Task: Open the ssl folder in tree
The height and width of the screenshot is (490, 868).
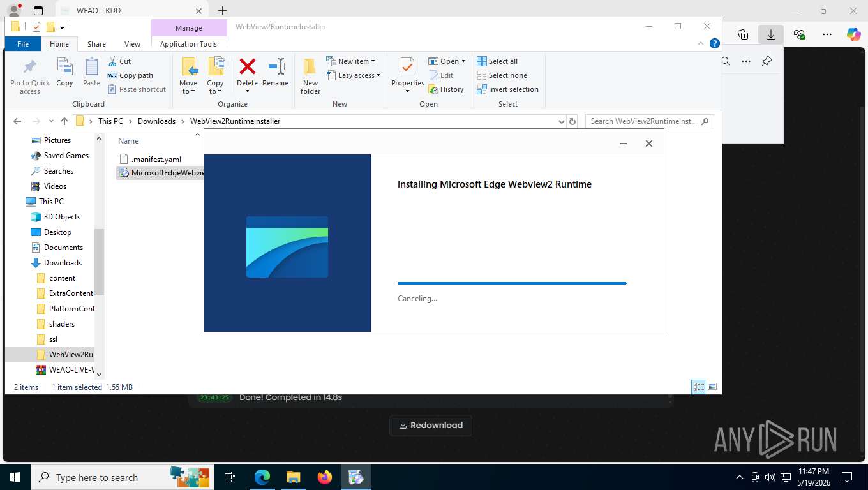Action: click(53, 339)
